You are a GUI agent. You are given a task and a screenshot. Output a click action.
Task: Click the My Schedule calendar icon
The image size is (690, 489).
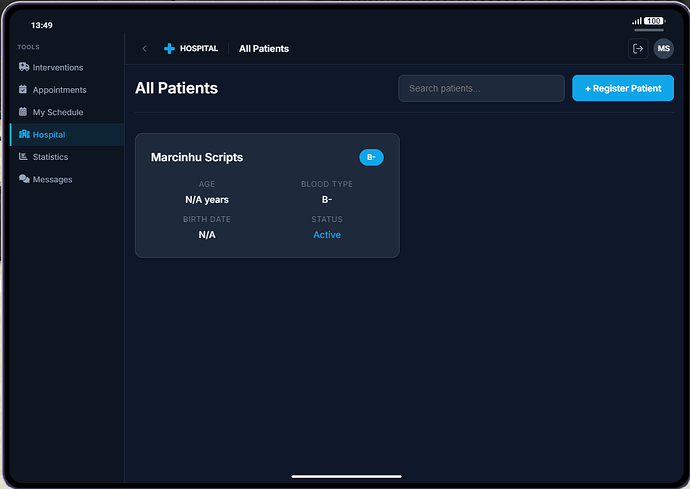24,112
